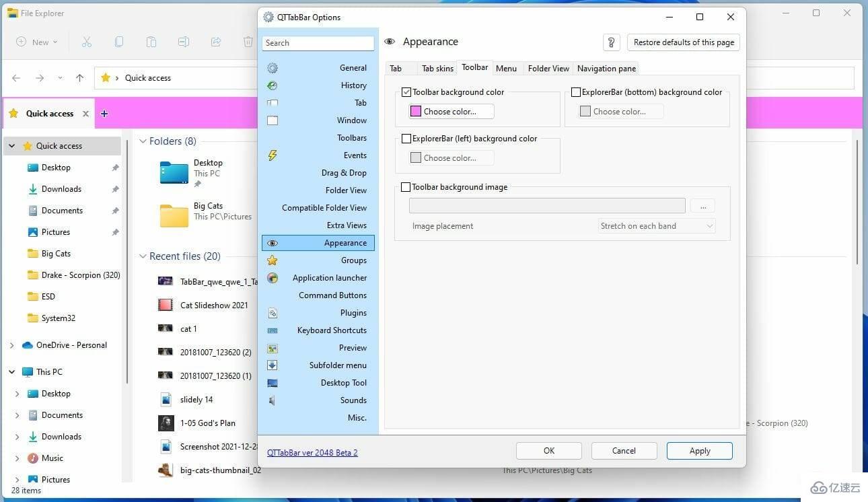Screen dimensions: 868x502
Task: Click the Sounds speaker icon
Action: [272, 400]
